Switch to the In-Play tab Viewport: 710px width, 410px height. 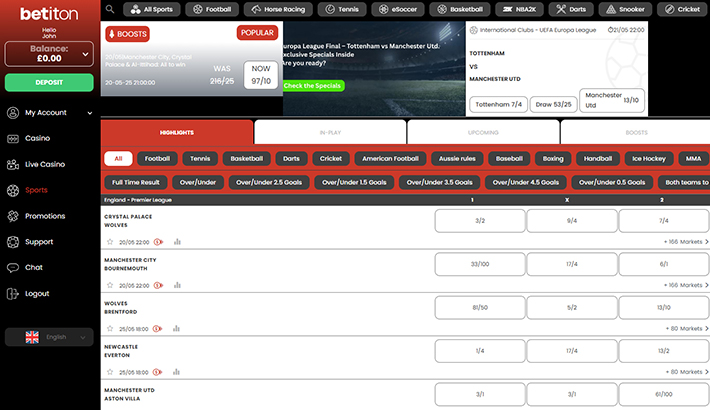330,132
